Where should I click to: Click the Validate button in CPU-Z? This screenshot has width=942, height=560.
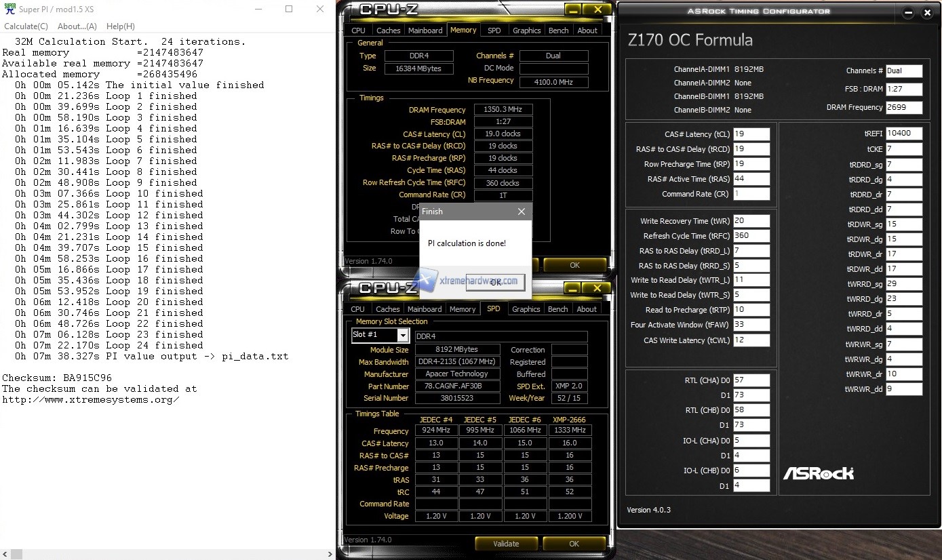pyautogui.click(x=505, y=544)
